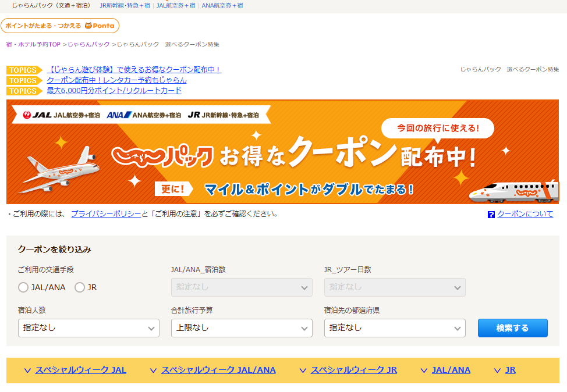This screenshot has width=567, height=392.
Task: Select the JAL/ANA transport radio button
Action: point(23,287)
